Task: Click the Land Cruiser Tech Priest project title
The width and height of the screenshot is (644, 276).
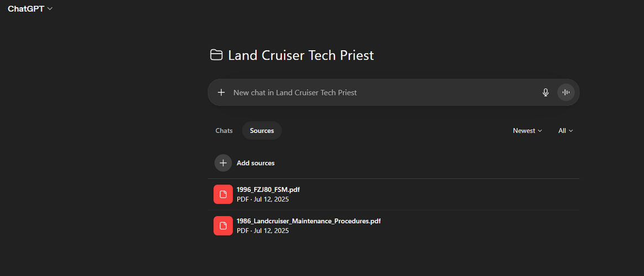Action: click(x=301, y=55)
